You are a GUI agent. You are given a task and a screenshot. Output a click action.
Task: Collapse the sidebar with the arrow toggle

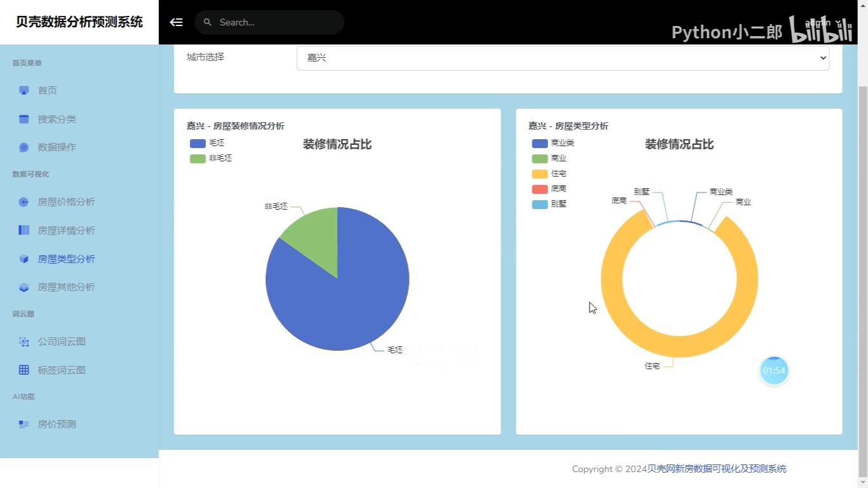(176, 22)
